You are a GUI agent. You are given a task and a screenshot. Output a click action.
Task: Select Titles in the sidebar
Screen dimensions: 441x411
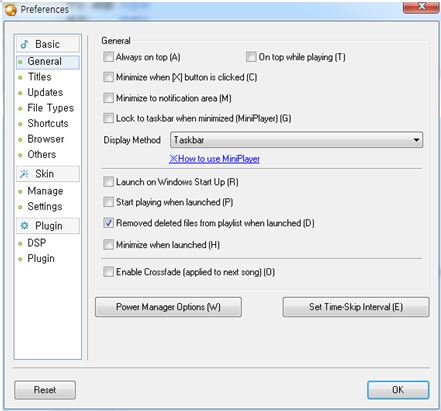(40, 77)
